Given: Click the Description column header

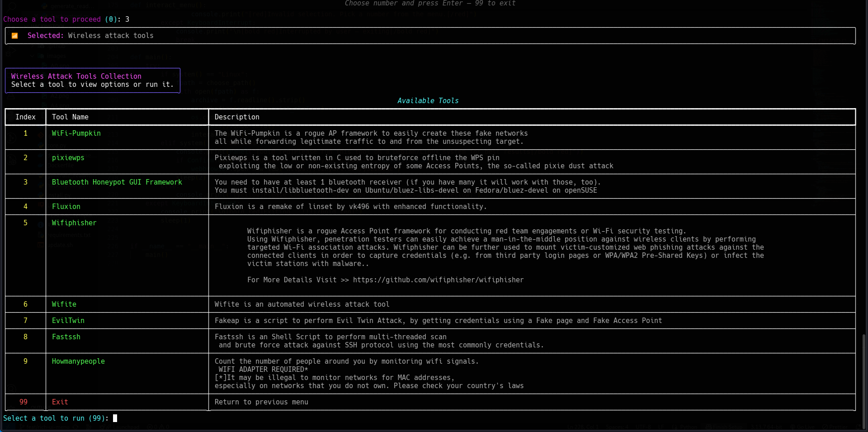Looking at the screenshot, I should click(237, 117).
